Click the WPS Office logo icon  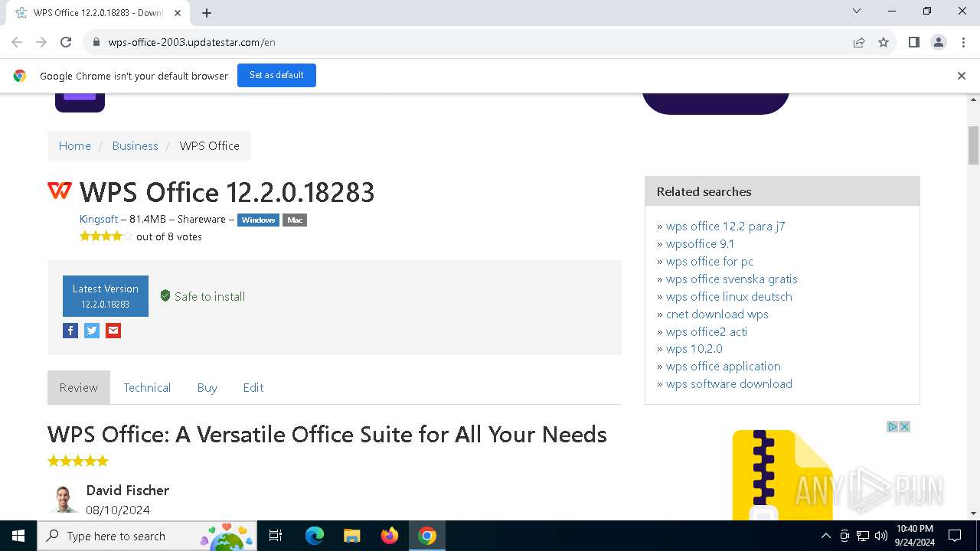coord(60,191)
